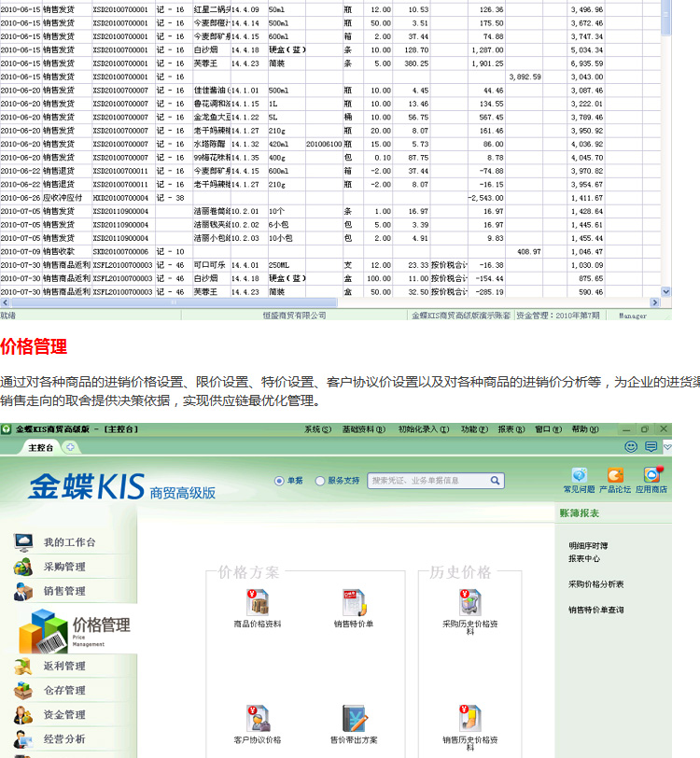
Task: Select 服务支持 radio button
Action: [x=319, y=481]
